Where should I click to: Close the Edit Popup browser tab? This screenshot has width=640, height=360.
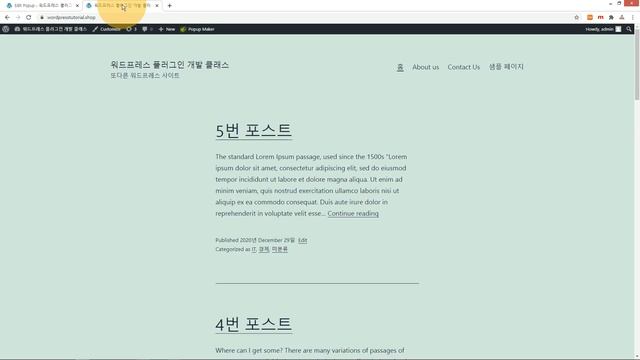pos(77,6)
